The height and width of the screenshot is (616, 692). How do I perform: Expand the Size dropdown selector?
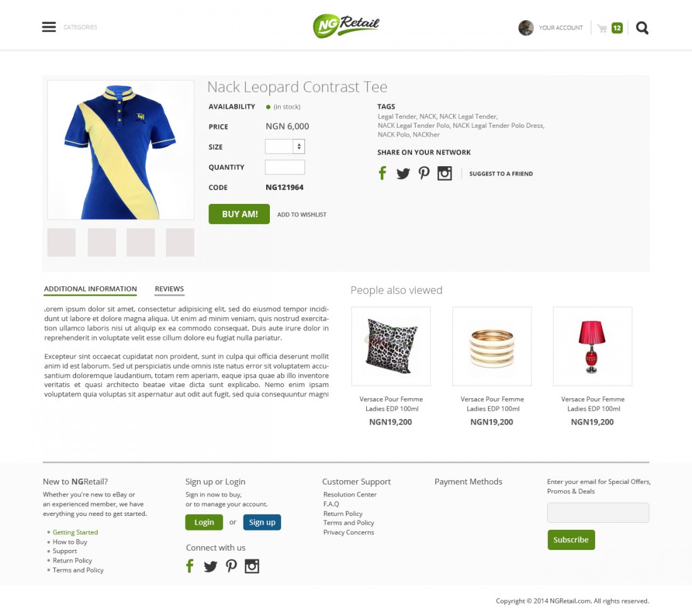(x=284, y=147)
